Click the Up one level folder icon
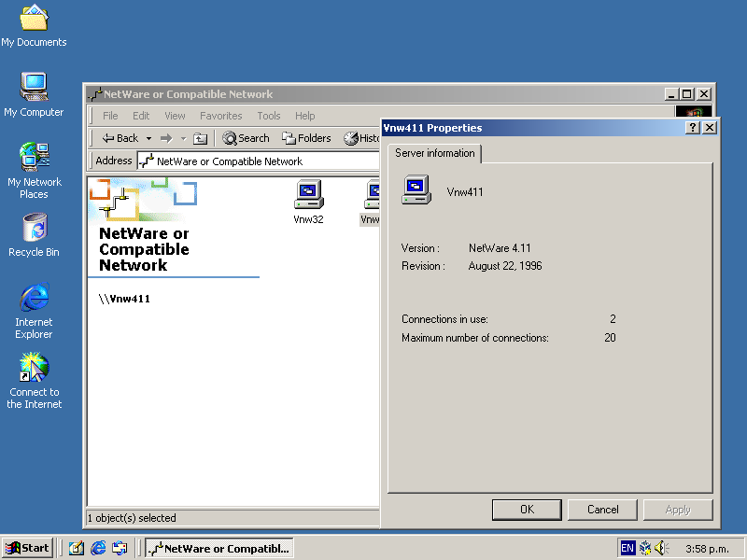This screenshot has height=560, width=747. click(x=200, y=138)
